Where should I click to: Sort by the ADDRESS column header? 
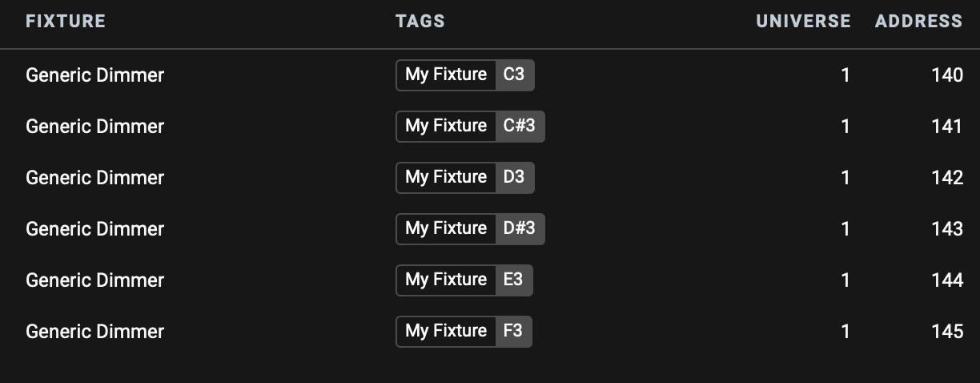coord(918,22)
